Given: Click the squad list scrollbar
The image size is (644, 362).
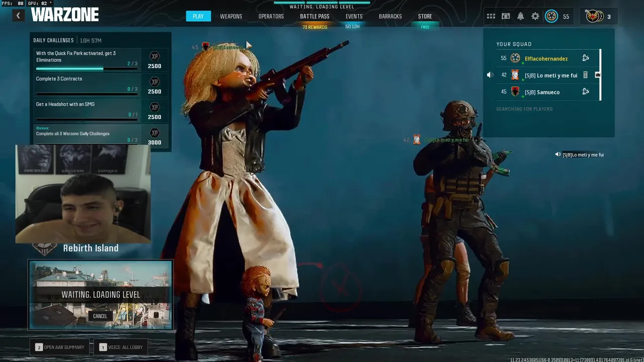Looking at the screenshot, I should pos(600,75).
